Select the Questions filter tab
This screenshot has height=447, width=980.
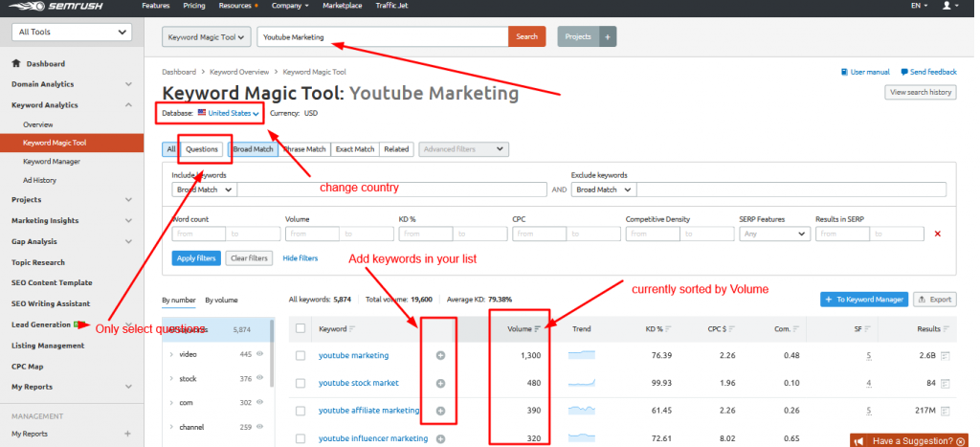[202, 149]
